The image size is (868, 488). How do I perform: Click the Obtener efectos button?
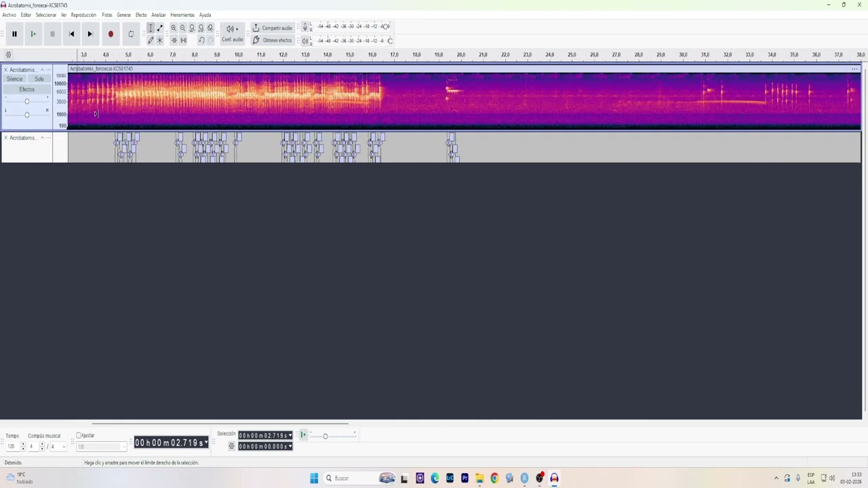pos(273,40)
